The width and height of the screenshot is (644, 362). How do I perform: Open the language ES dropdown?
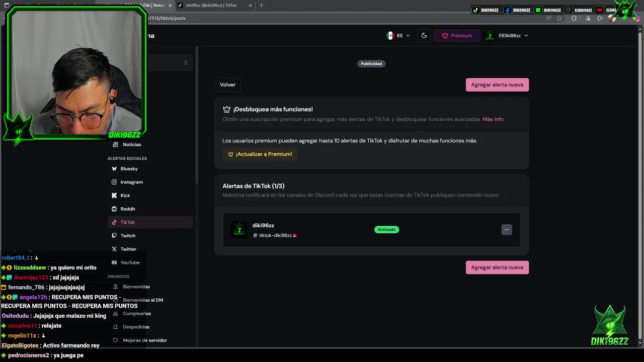398,36
